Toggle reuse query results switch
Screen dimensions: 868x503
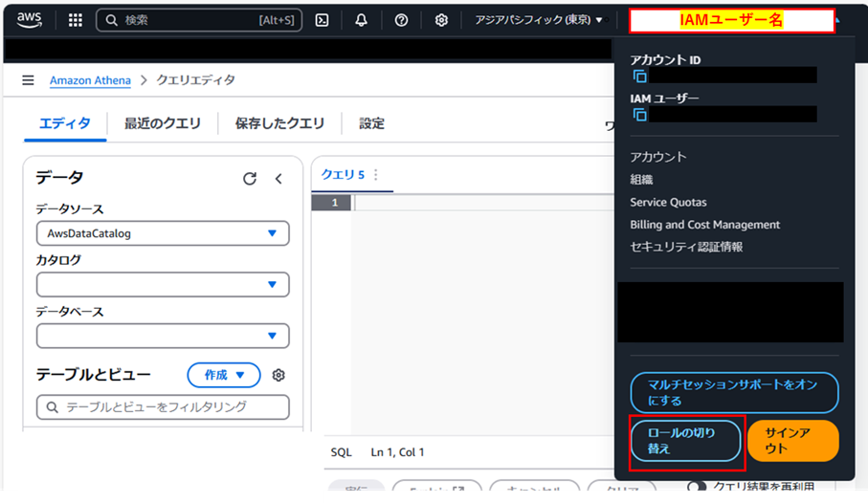point(697,487)
